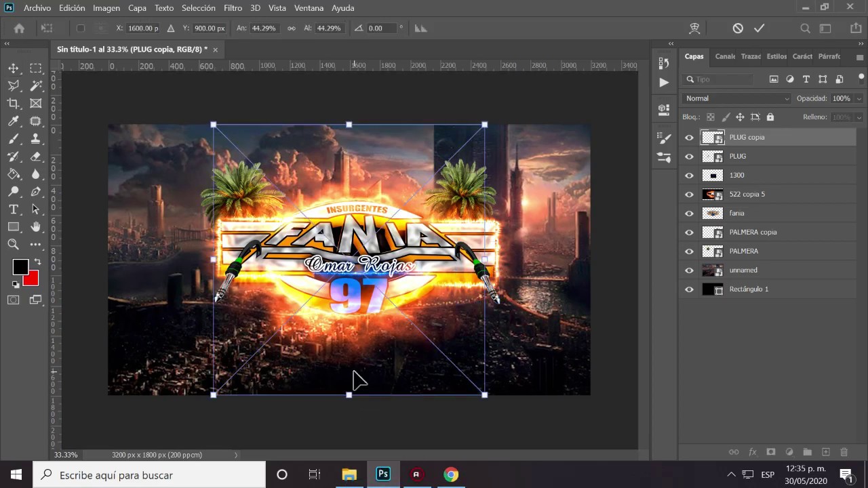868x488 pixels.
Task: Select the Rectangular Marquee tool
Action: 36,68
